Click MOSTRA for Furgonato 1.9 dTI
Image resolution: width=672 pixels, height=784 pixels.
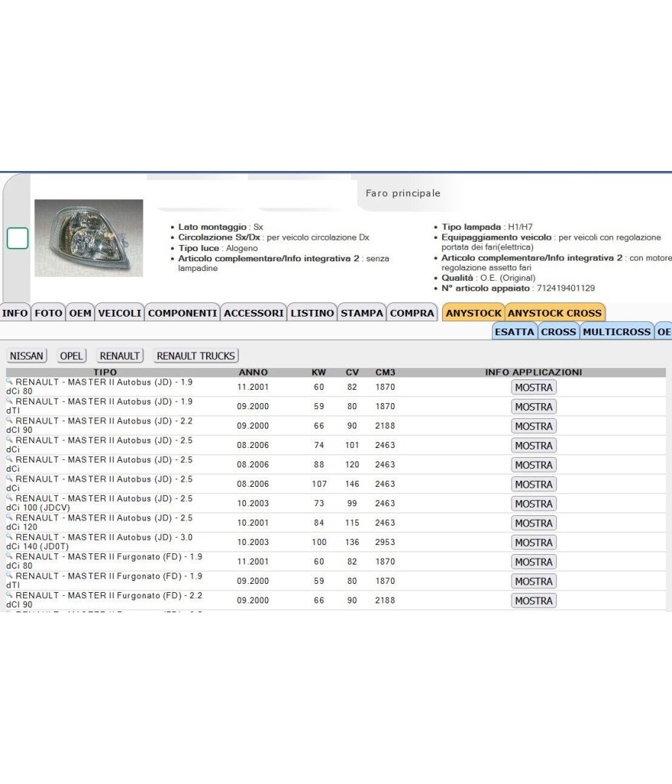coord(534,582)
